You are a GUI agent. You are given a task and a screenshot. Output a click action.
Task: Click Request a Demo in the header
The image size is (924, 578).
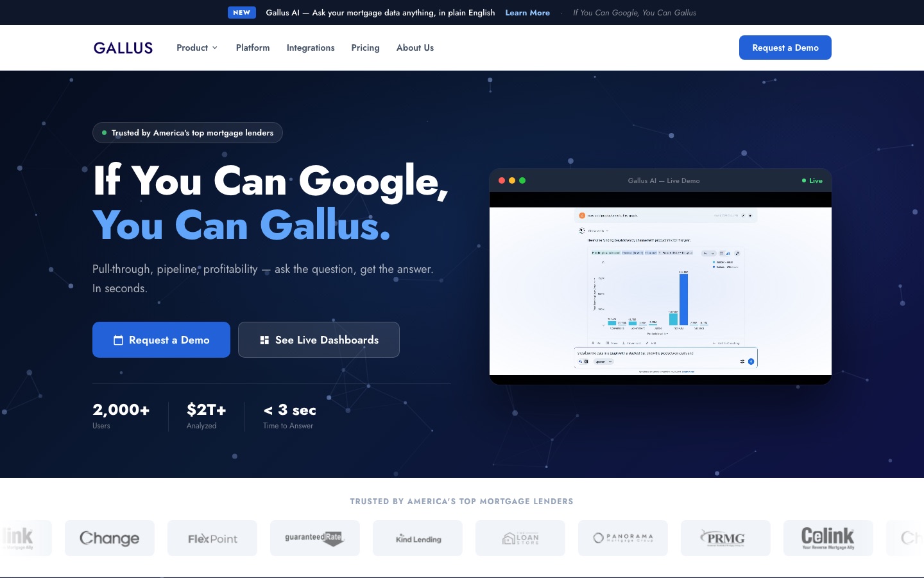click(x=785, y=48)
